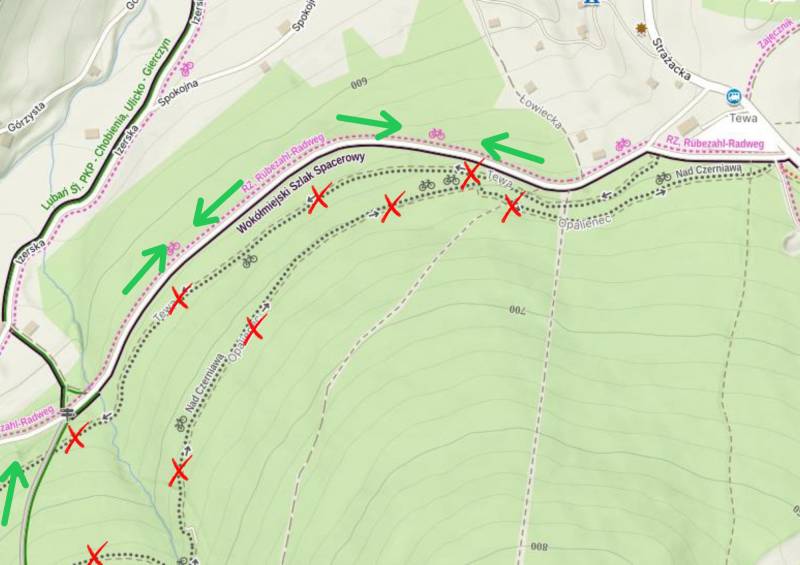Screen dimensions: 800x565
Task: Click the Tewa place name near bus stop
Action: pyautogui.click(x=743, y=118)
